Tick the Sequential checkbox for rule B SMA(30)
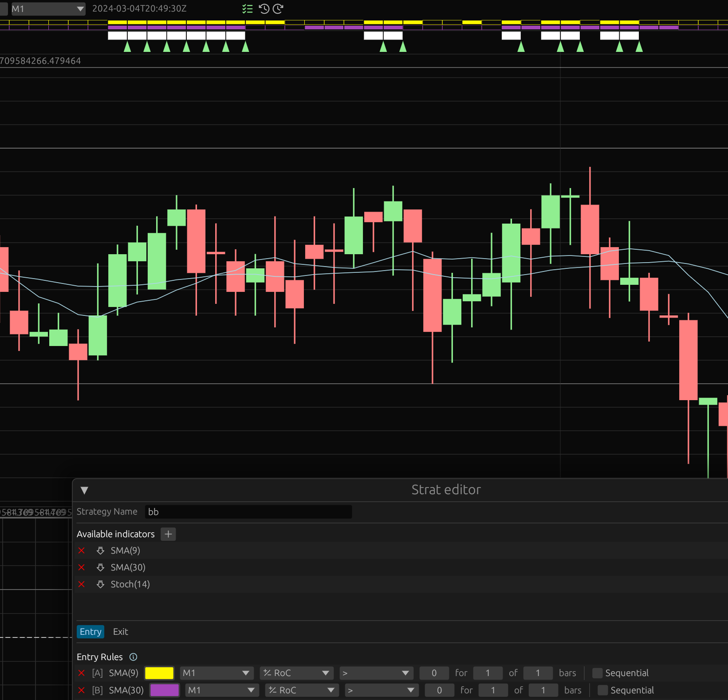The width and height of the screenshot is (728, 700). (603, 690)
